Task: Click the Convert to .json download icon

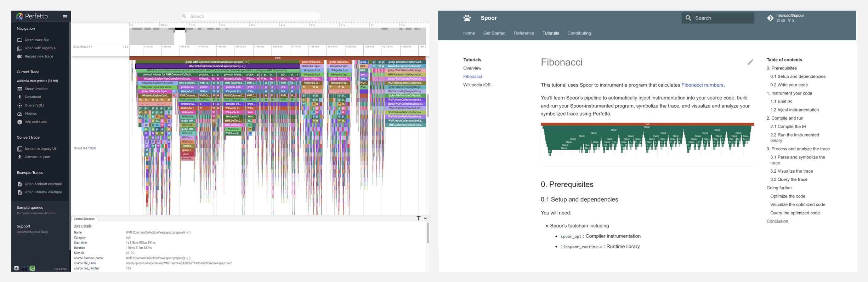Action: (x=20, y=157)
